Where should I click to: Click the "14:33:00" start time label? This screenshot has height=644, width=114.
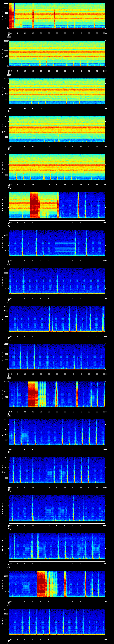tap(9, 450)
